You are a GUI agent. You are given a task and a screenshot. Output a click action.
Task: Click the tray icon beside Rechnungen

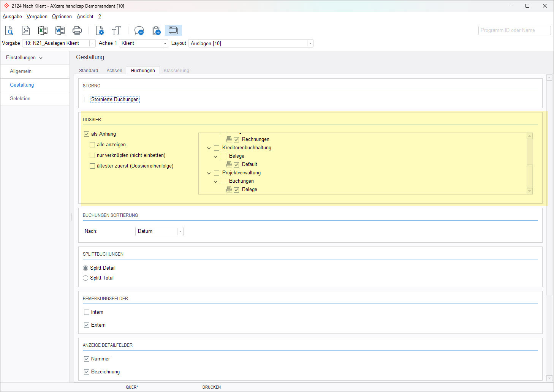pyautogui.click(x=229, y=139)
